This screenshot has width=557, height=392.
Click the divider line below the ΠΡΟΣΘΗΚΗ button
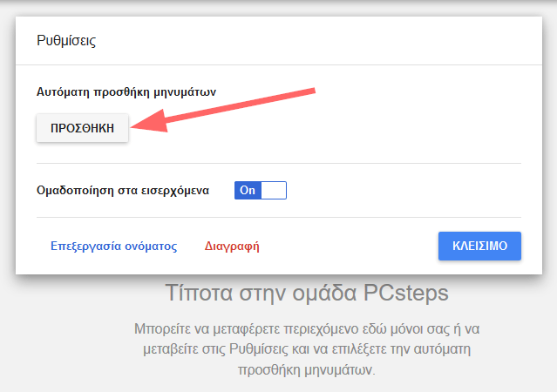pyautogui.click(x=279, y=164)
